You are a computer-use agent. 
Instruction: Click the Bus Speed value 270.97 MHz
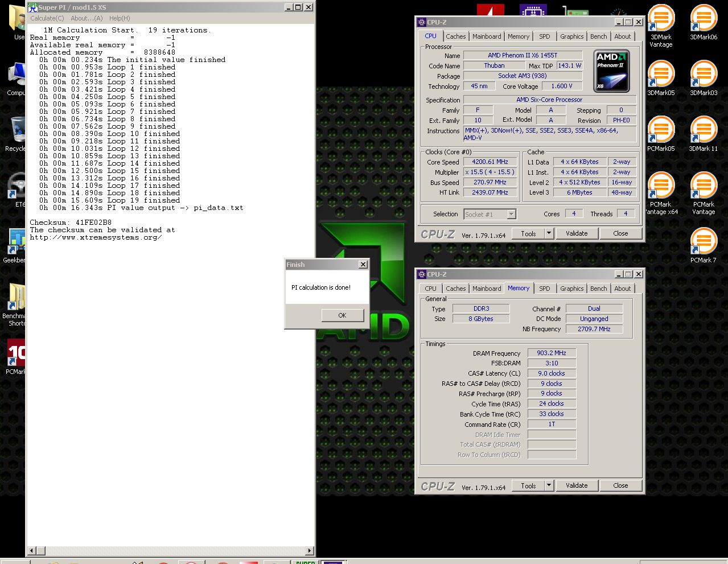click(490, 182)
